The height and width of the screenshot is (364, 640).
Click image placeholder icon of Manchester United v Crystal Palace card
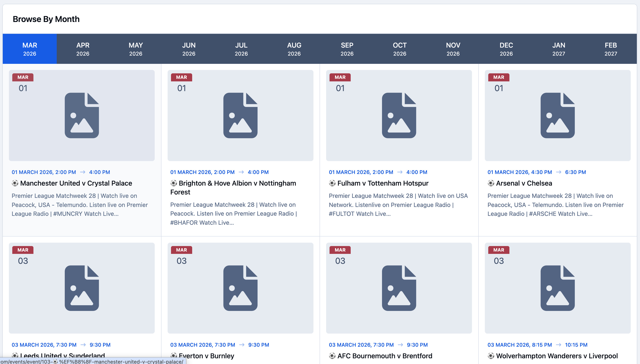coord(82,115)
